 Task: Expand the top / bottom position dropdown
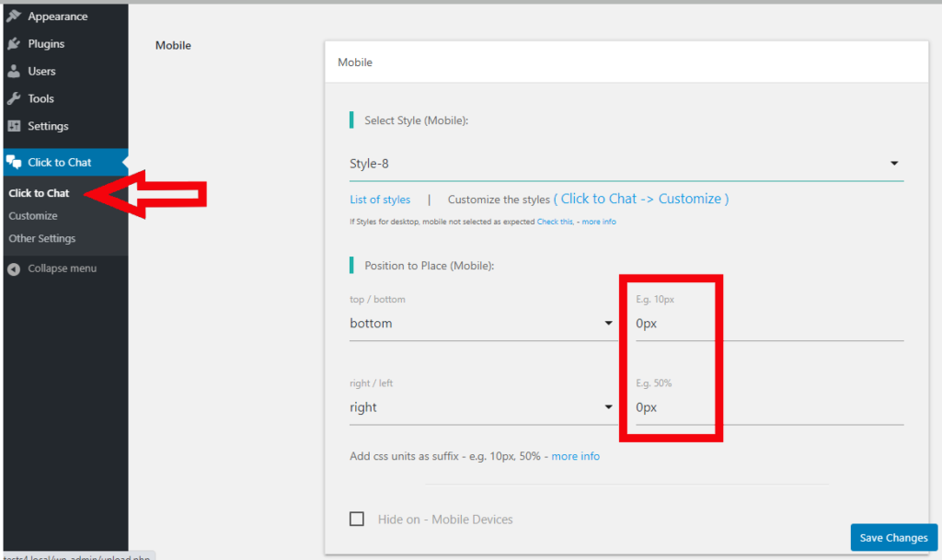[x=481, y=324]
